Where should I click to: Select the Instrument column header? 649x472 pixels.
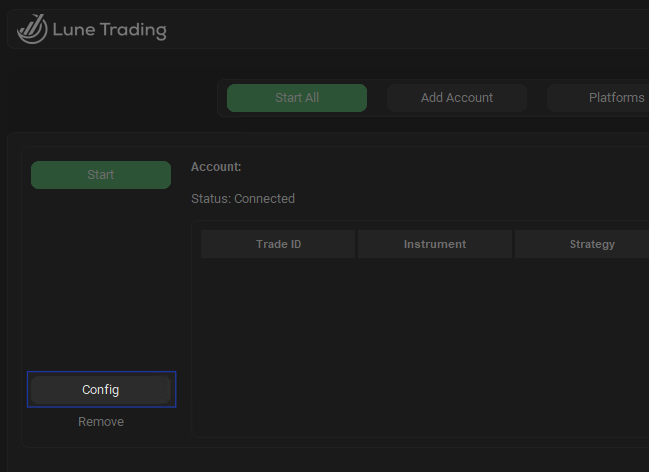[435, 244]
